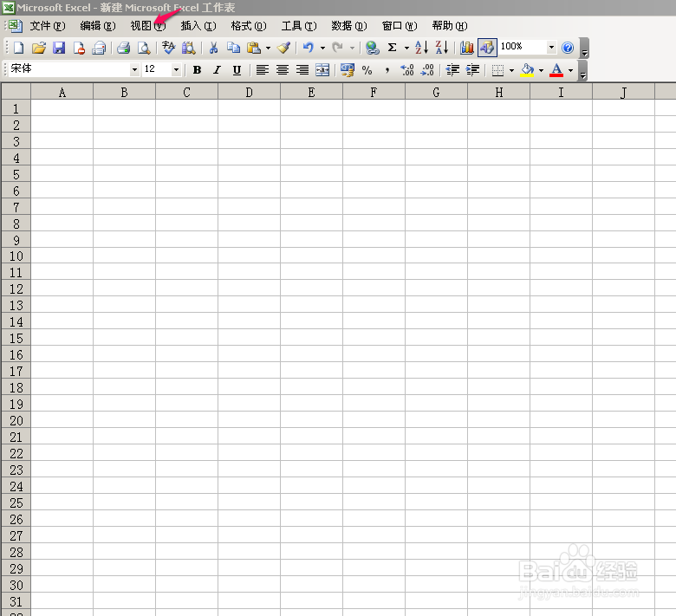Toggle underline formatting
This screenshot has width=676, height=616.
[x=237, y=70]
